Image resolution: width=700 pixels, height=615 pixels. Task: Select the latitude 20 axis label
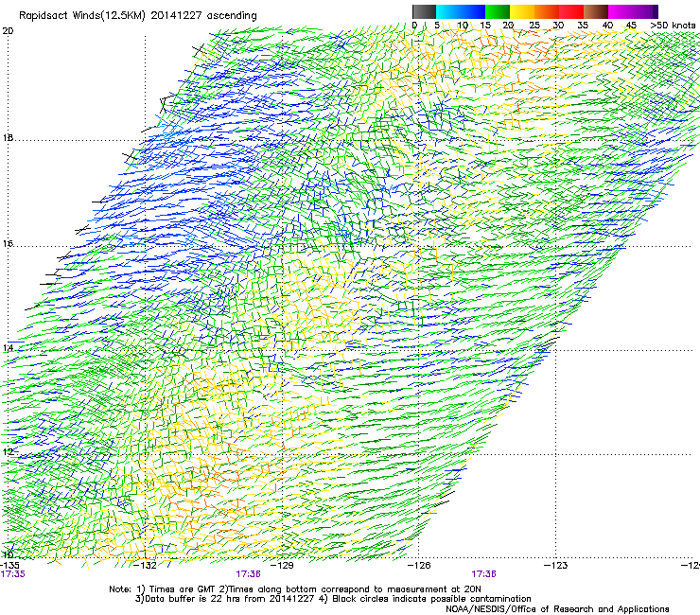pyautogui.click(x=8, y=31)
